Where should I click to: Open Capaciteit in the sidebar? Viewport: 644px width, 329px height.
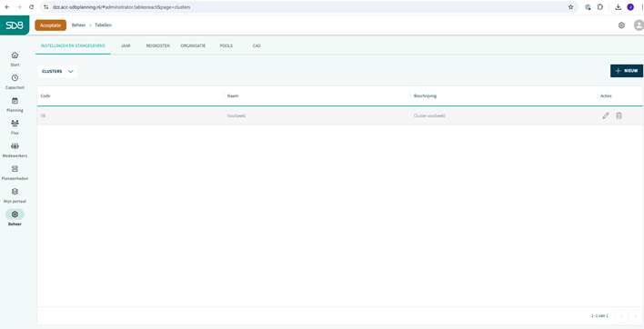[15, 82]
